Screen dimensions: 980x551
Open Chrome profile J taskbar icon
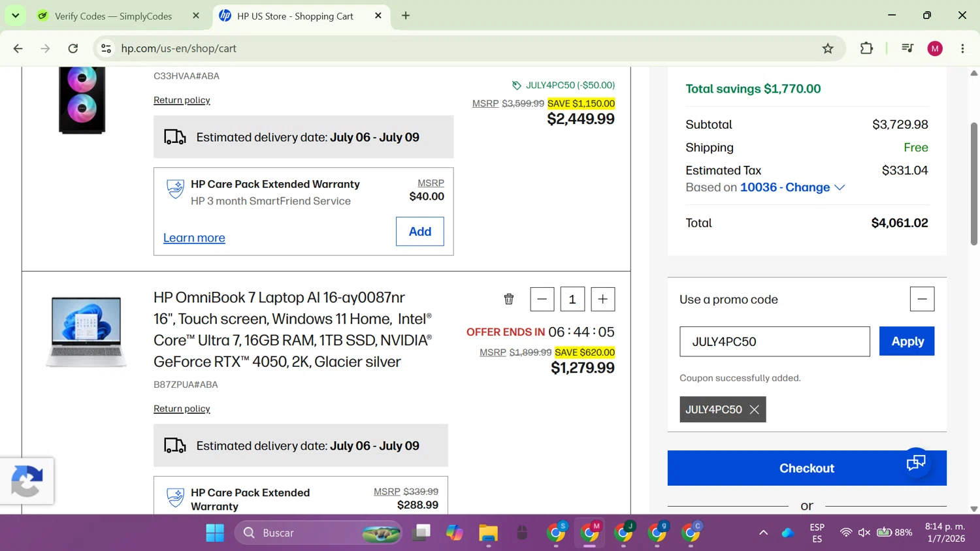pyautogui.click(x=623, y=533)
